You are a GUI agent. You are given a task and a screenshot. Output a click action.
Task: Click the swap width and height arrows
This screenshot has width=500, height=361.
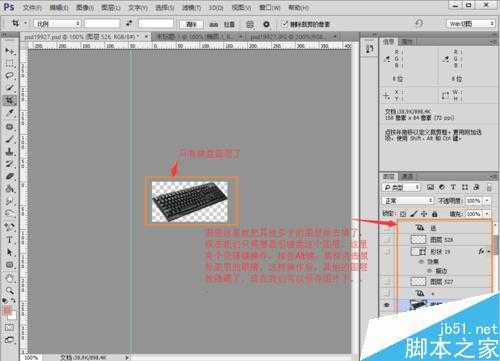tap(129, 23)
